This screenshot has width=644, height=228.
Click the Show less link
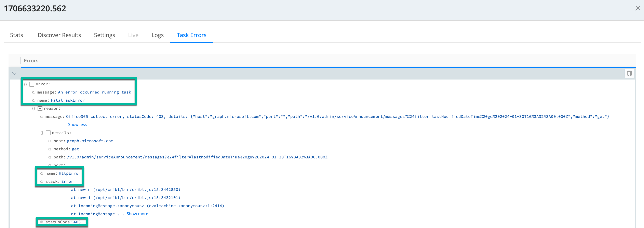(77, 125)
